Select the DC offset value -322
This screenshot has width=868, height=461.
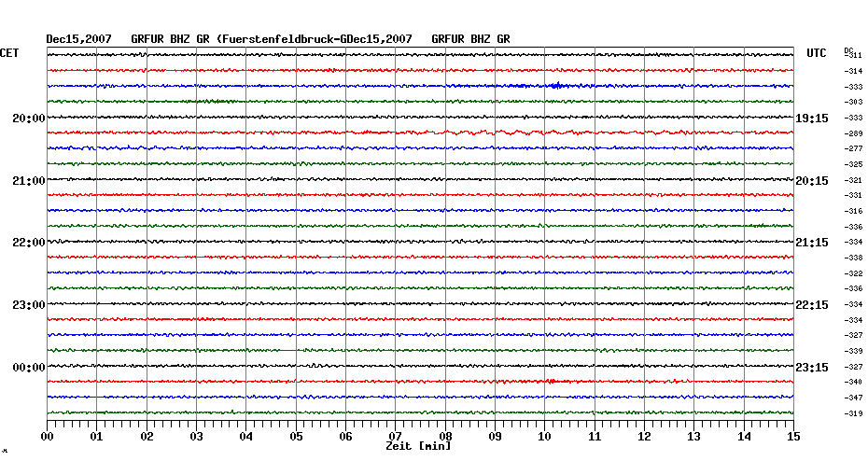click(x=854, y=273)
